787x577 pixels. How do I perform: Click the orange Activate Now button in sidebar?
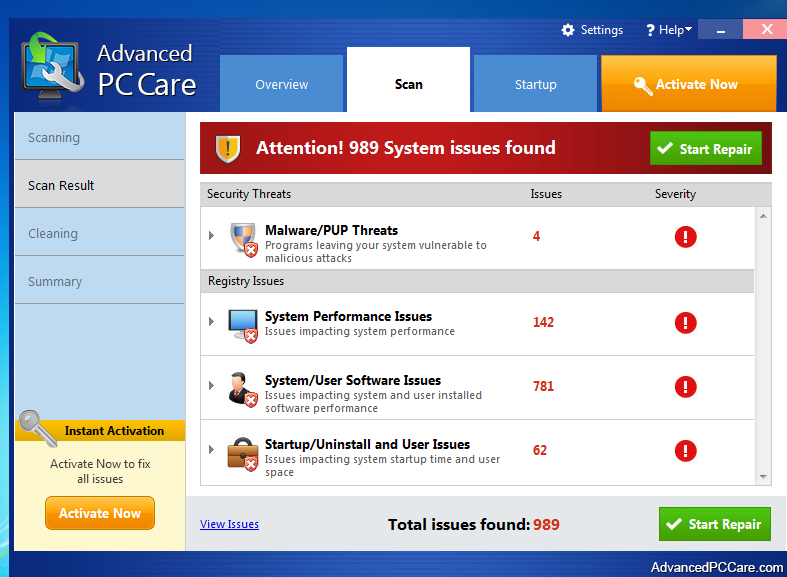(100, 513)
